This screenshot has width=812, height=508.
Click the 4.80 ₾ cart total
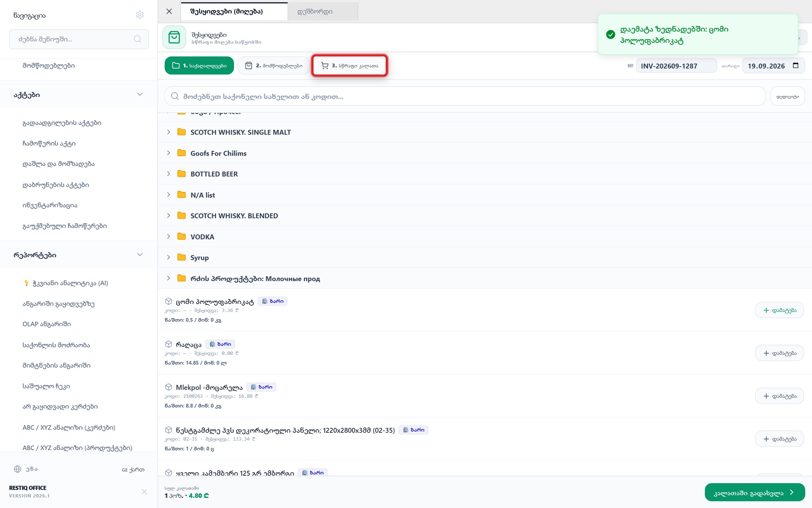pyautogui.click(x=198, y=496)
